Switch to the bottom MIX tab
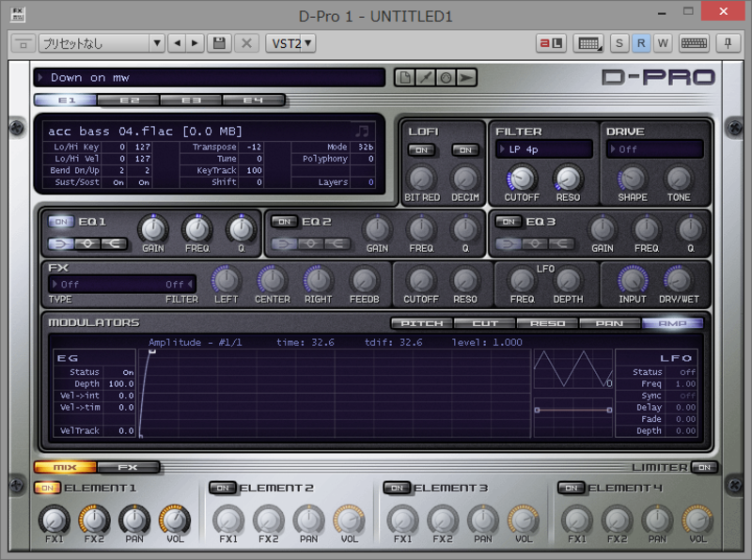The height and width of the screenshot is (560, 752). click(65, 468)
